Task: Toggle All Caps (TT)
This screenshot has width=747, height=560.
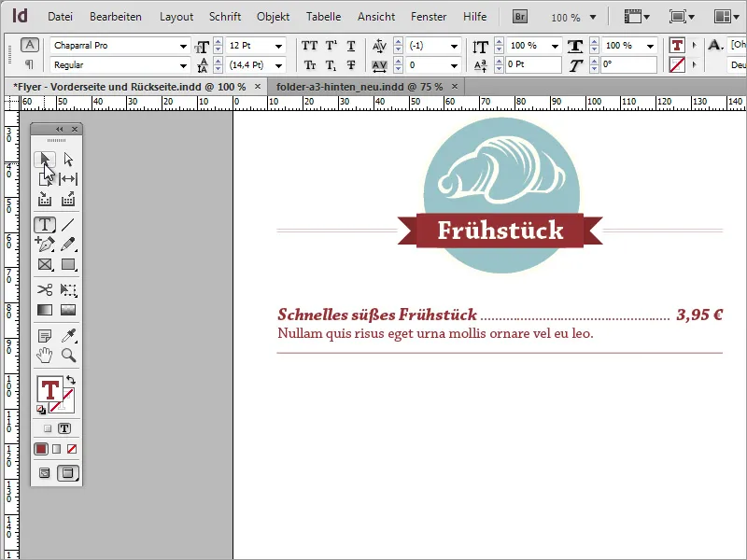Action: pos(309,46)
